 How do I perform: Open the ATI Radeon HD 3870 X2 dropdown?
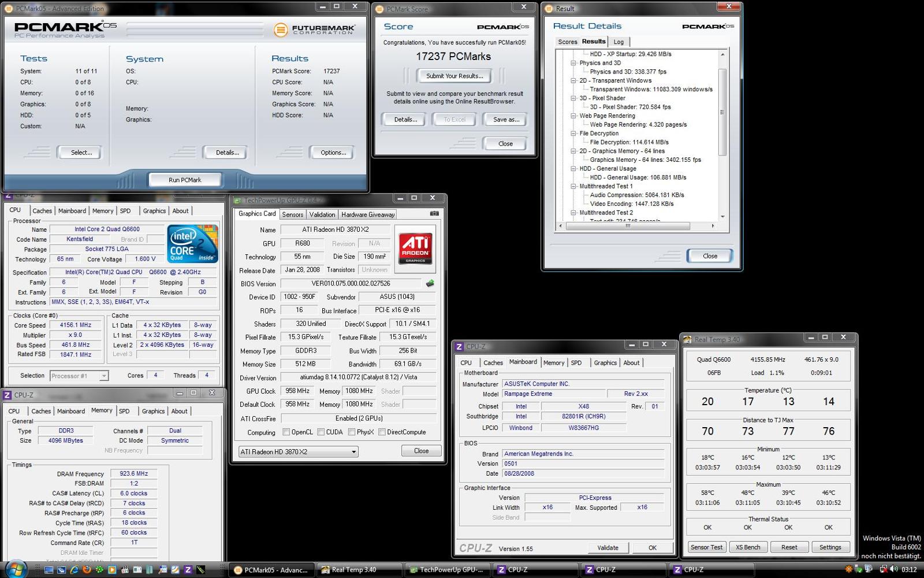[298, 451]
